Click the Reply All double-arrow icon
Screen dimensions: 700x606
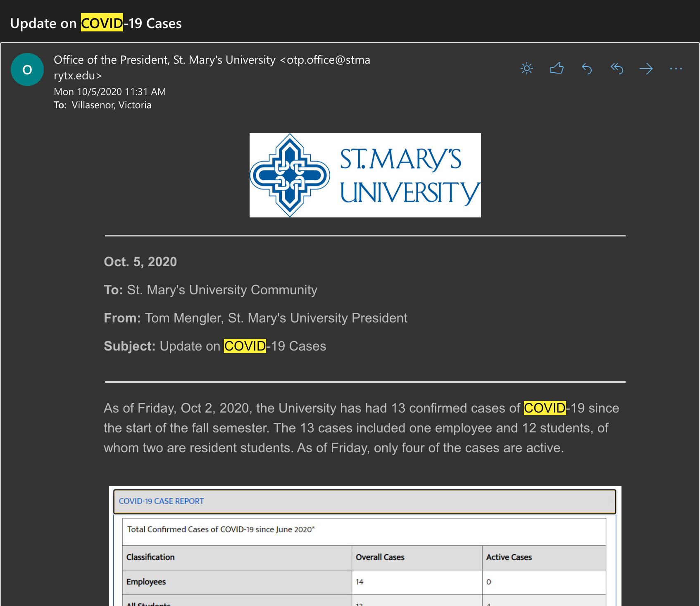(x=617, y=68)
